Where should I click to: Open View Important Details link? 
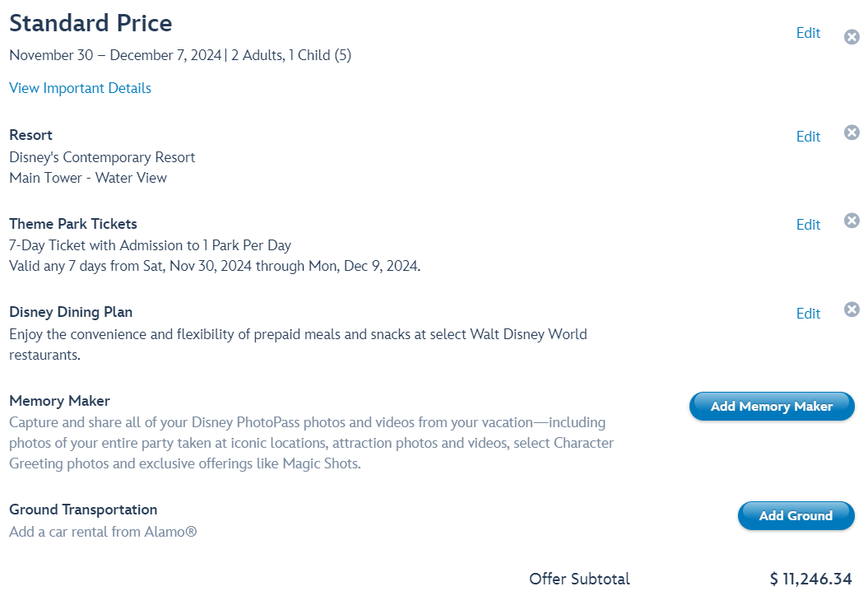click(x=80, y=88)
